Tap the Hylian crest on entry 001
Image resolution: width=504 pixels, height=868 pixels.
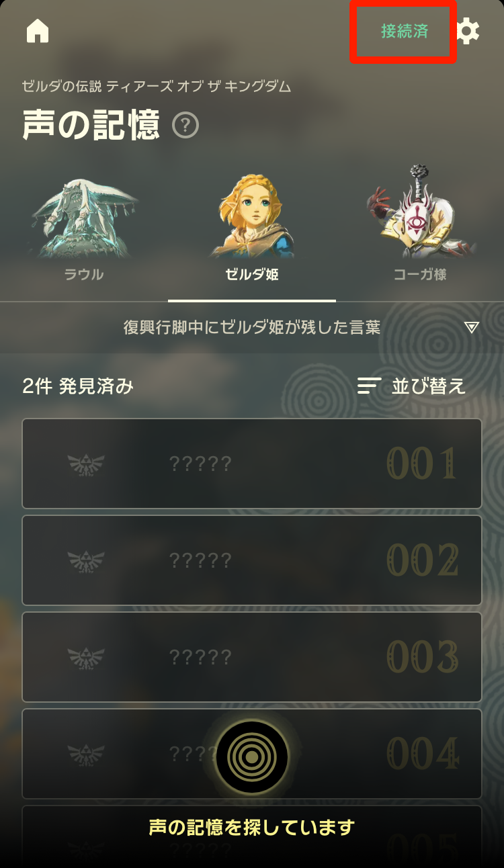pyautogui.click(x=87, y=464)
